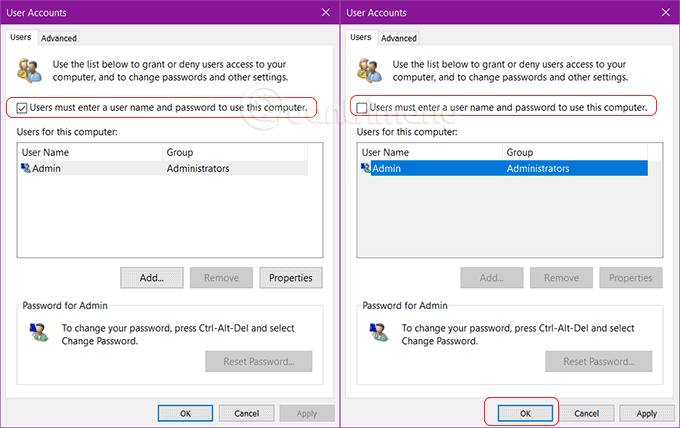Select the Users tab in the left dialog
The height and width of the screenshot is (428, 680).
coord(21,37)
